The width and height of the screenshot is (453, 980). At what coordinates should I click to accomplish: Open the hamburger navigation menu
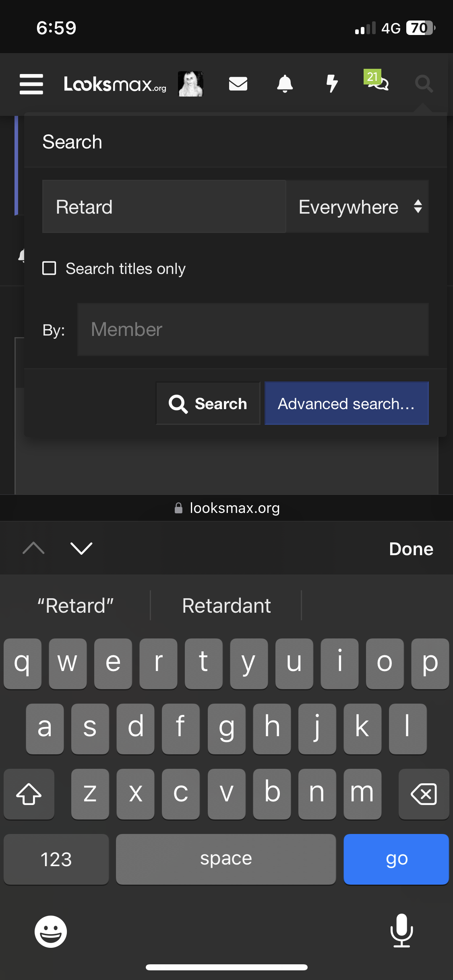(x=31, y=84)
